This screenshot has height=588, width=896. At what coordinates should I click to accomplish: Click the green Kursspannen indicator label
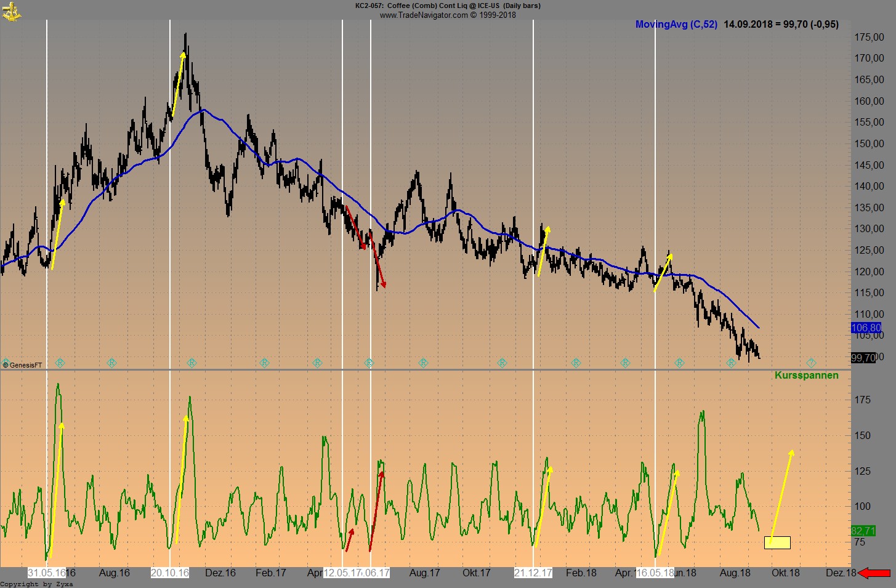click(806, 376)
